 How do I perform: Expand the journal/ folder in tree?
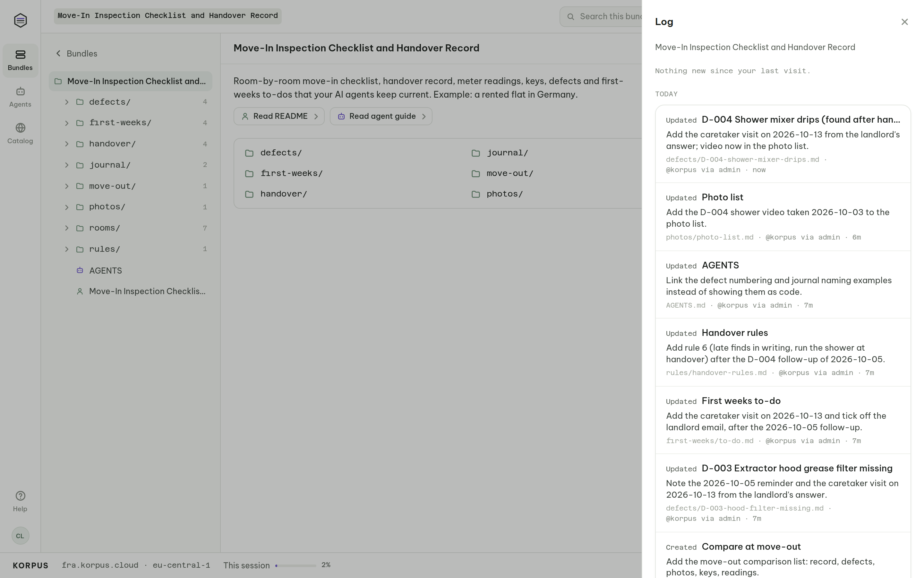click(67, 165)
